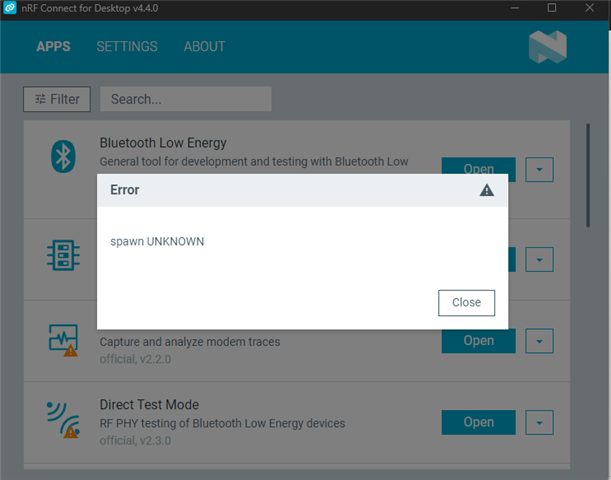Click the Search input field

(x=186, y=99)
